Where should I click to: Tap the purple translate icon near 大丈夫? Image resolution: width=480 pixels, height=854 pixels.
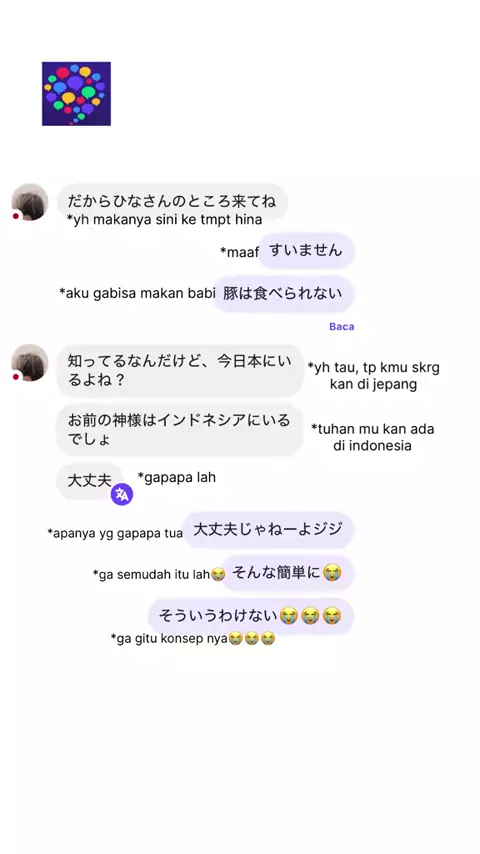coord(122,495)
